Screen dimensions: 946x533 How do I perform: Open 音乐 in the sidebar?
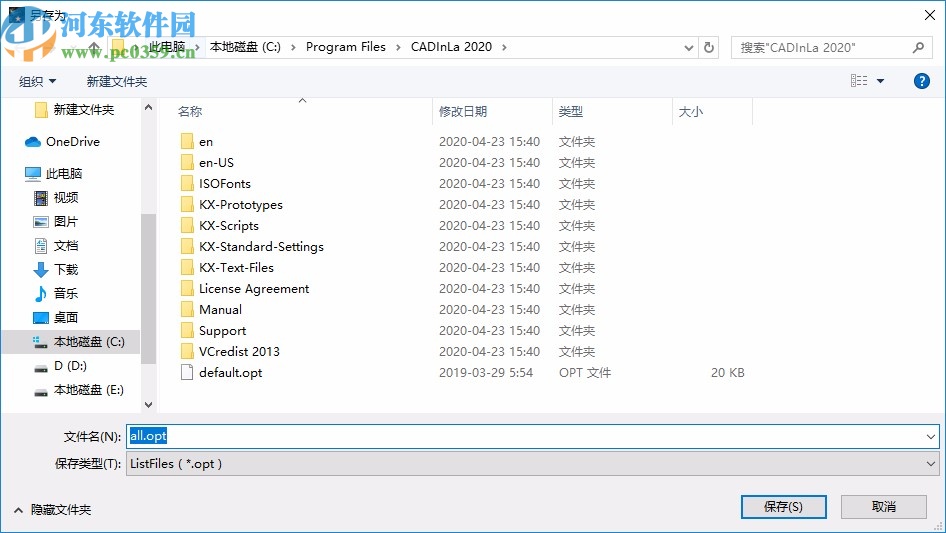(x=56, y=293)
